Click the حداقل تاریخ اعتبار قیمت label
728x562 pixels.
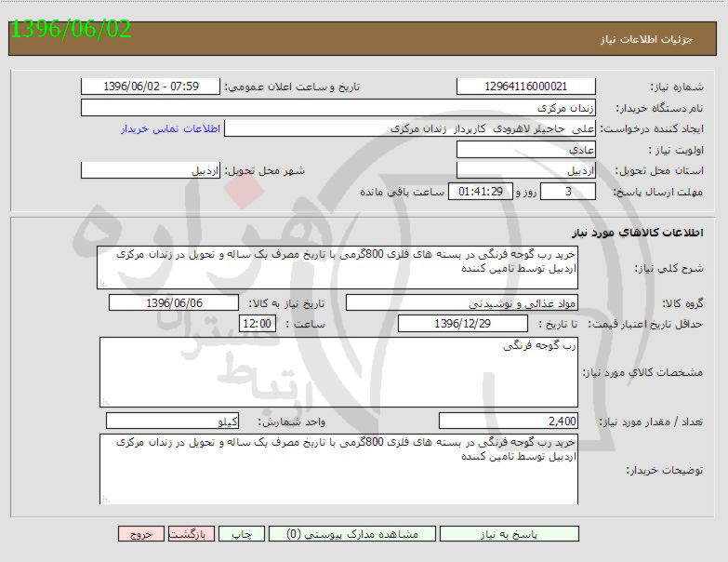(x=645, y=324)
